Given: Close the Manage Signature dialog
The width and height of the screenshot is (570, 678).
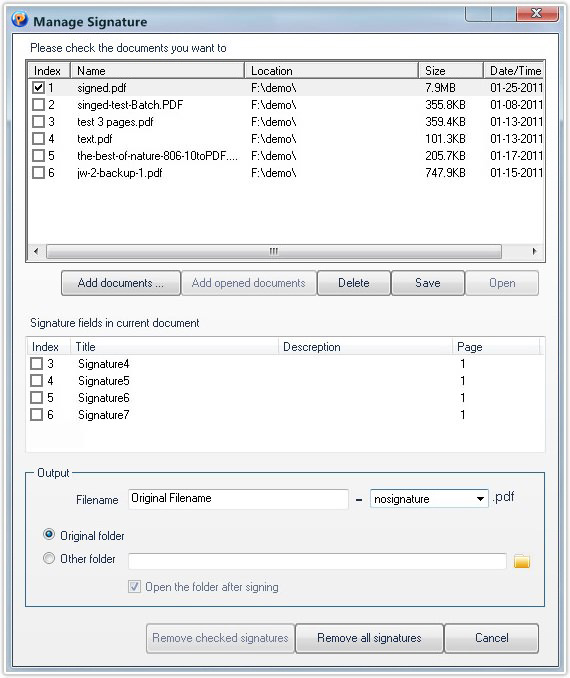Looking at the screenshot, I should coord(537,13).
